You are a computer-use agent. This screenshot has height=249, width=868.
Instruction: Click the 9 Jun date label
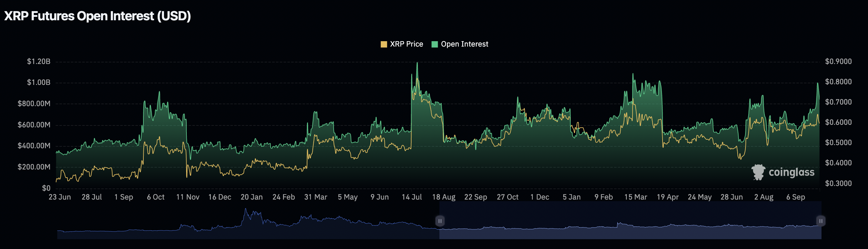[x=380, y=197]
